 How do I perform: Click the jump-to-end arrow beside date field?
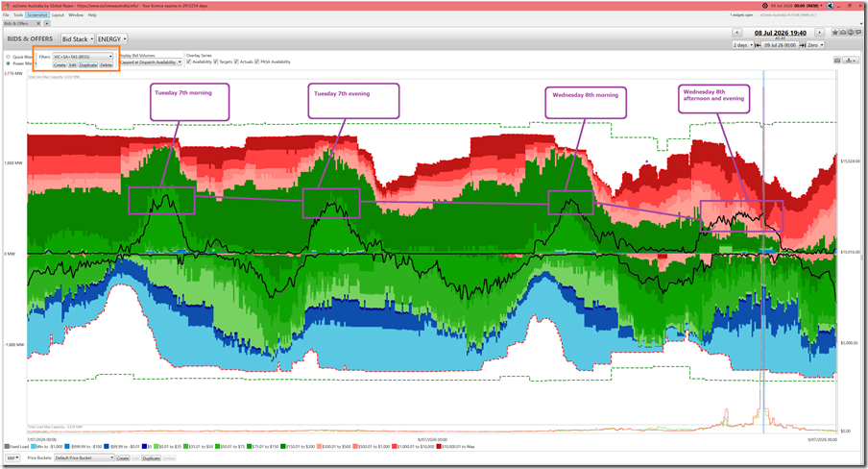point(802,45)
